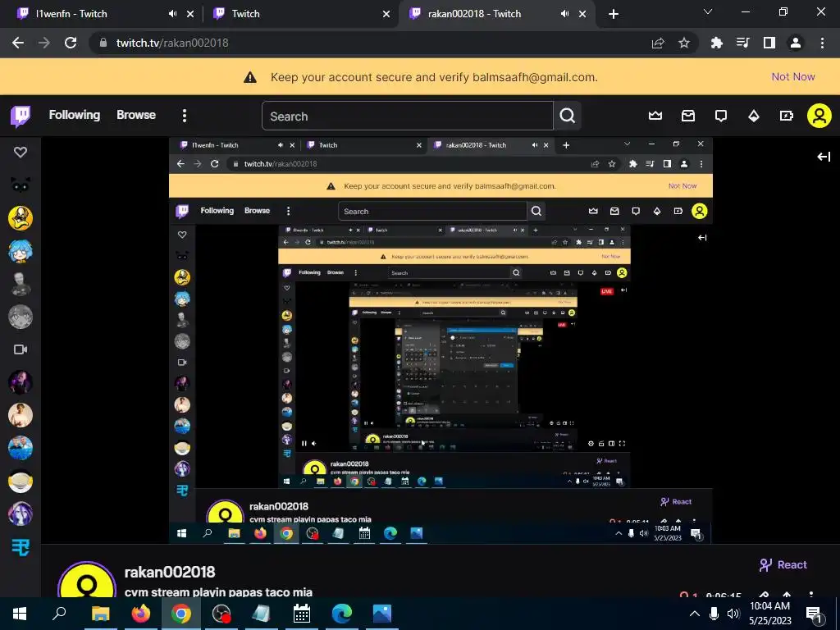Open Chrome side panel icon
The height and width of the screenshot is (630, 840).
tap(769, 43)
